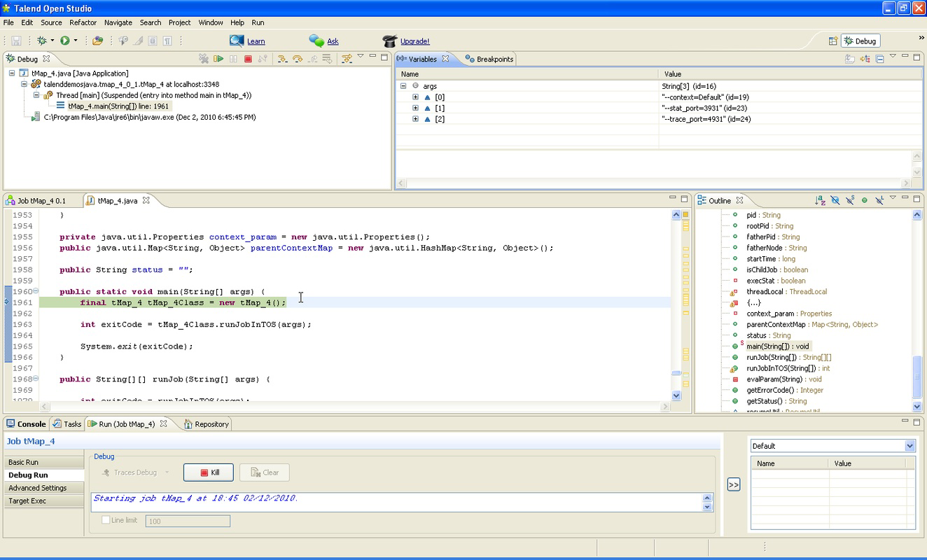927x560 pixels.
Task: Collapse tMap_4.java Java Application node
Action: (x=13, y=73)
